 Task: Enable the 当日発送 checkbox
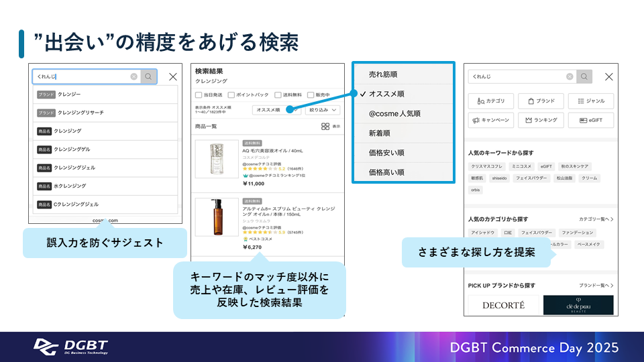pos(199,95)
